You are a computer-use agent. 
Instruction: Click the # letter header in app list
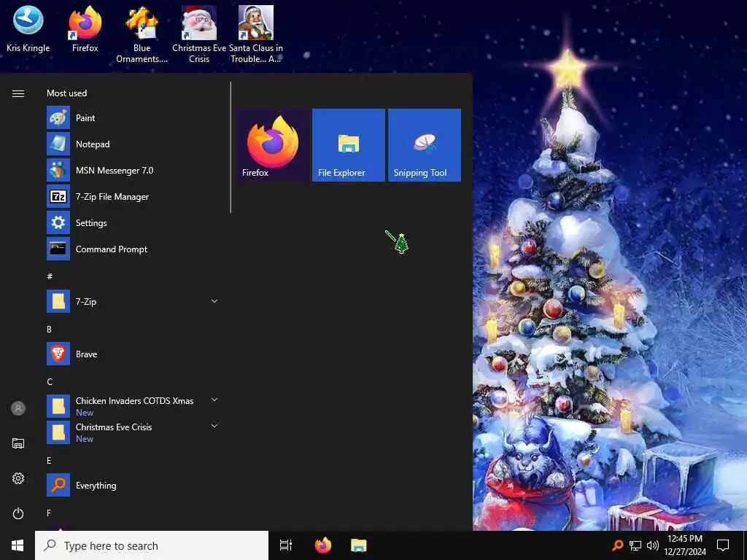(50, 276)
